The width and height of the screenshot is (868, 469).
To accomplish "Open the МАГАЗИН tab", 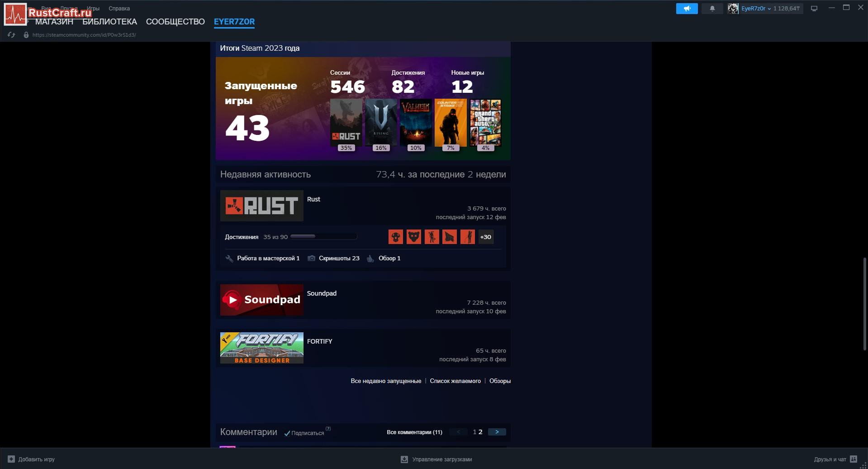I will click(x=54, y=22).
